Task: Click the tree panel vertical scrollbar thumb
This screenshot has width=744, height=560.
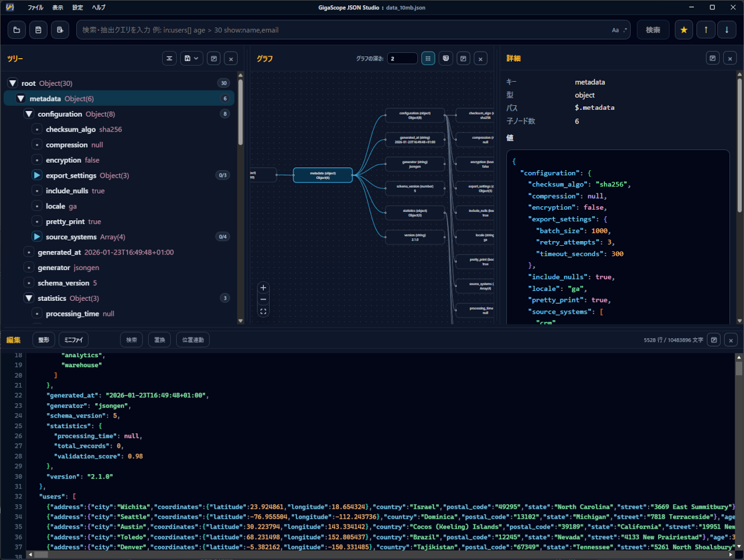Action: 240,112
